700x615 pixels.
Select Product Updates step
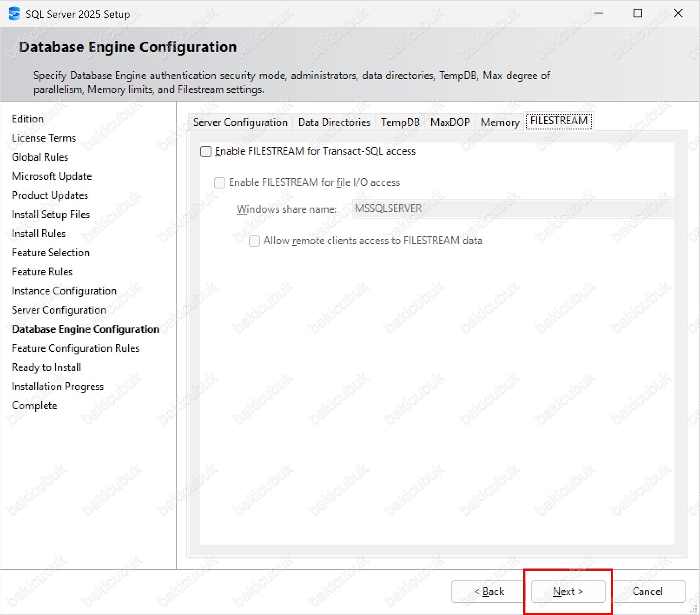coord(50,195)
